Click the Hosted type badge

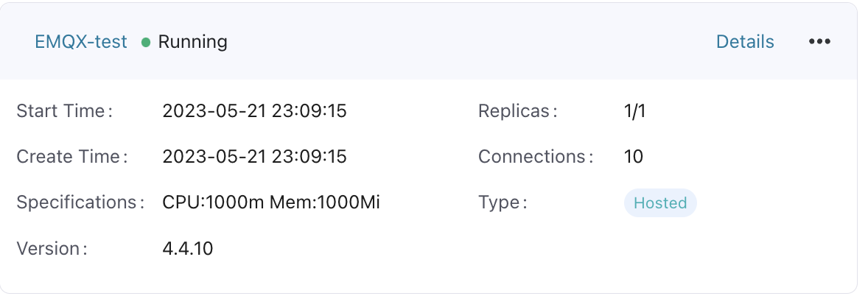[x=660, y=203]
